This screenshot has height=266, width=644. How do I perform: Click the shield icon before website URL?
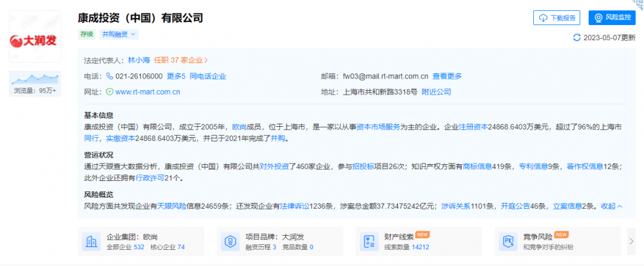pos(109,92)
